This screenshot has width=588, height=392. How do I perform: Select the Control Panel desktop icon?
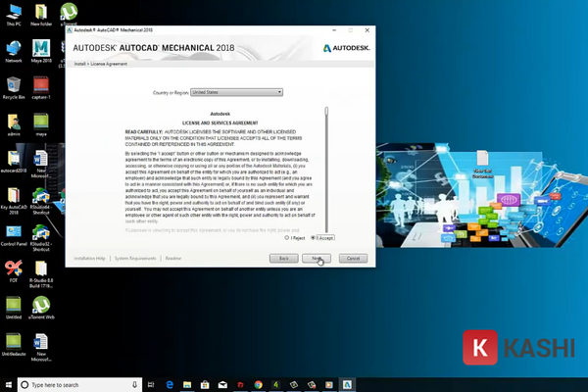click(14, 230)
